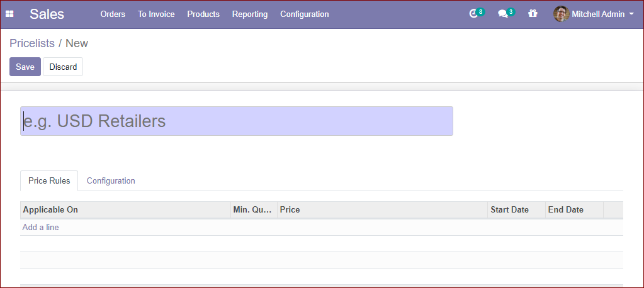Open the conversations chat bubble icon

(503, 14)
